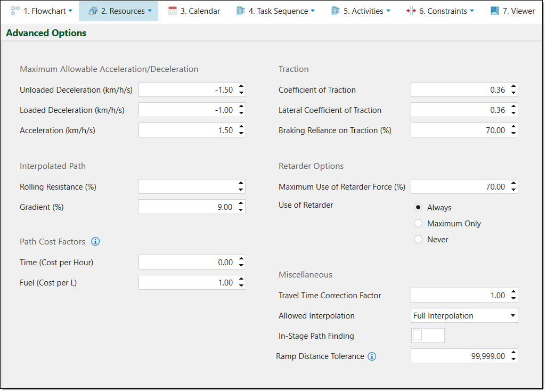The width and height of the screenshot is (546, 392).
Task: Expand the Task Sequence dropdown arrow
Action: click(313, 11)
